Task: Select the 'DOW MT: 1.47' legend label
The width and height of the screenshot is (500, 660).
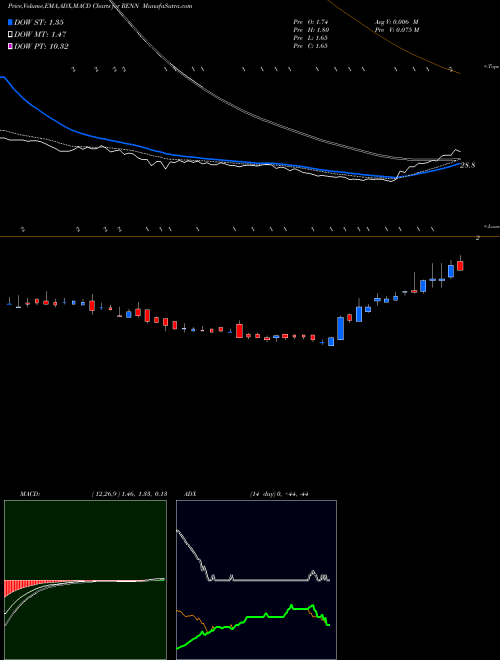Action: 40,35
